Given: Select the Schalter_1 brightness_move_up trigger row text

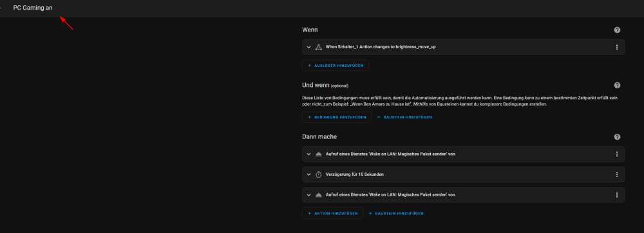Looking at the screenshot, I should [x=381, y=47].
